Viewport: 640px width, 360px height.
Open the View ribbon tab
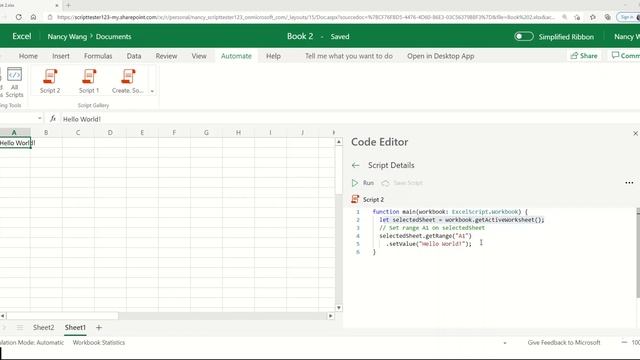pos(199,56)
